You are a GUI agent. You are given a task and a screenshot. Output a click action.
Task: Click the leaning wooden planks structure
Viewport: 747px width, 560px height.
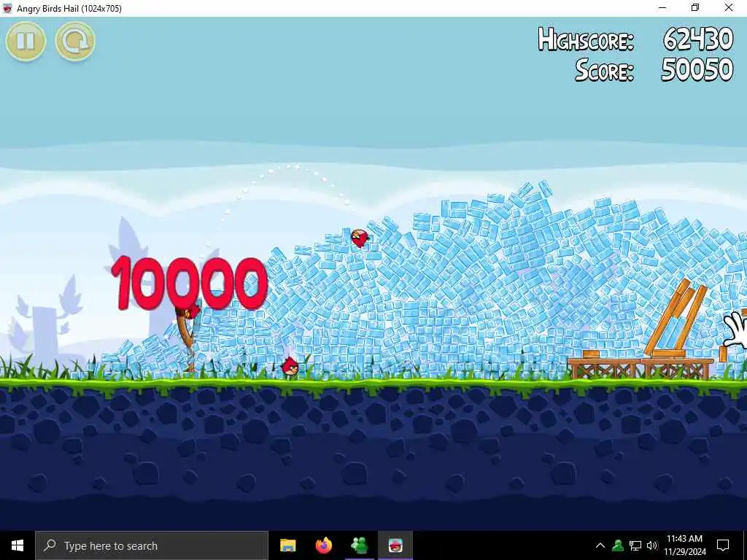(676, 318)
